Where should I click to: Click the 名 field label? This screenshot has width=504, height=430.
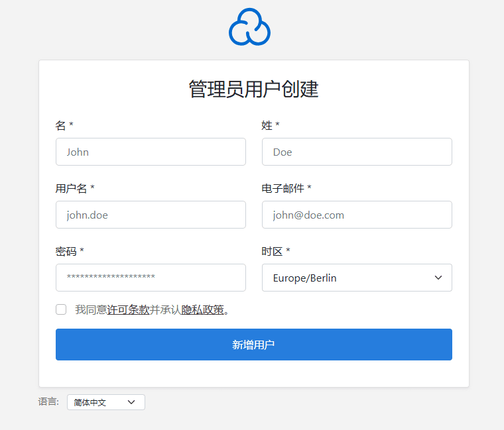point(61,125)
